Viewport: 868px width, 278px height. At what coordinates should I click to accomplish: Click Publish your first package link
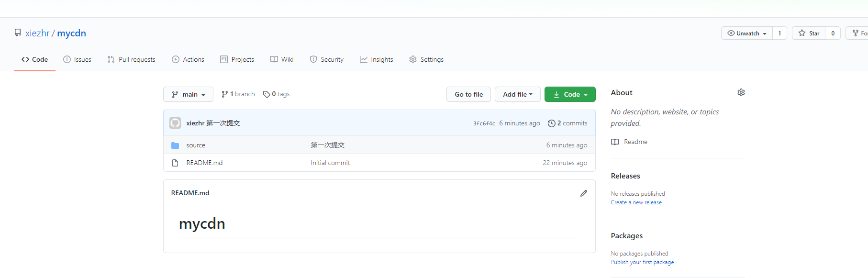[x=642, y=262]
